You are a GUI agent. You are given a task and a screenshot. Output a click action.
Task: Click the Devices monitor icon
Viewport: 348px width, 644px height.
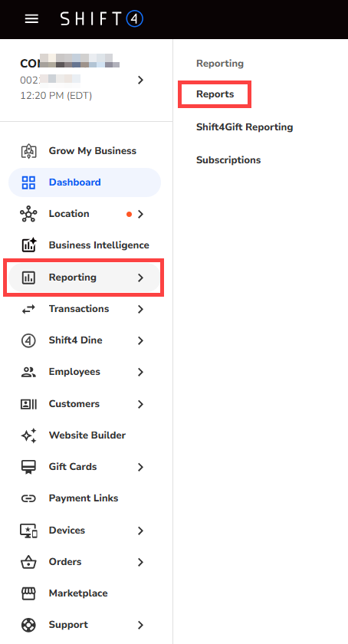tap(28, 531)
